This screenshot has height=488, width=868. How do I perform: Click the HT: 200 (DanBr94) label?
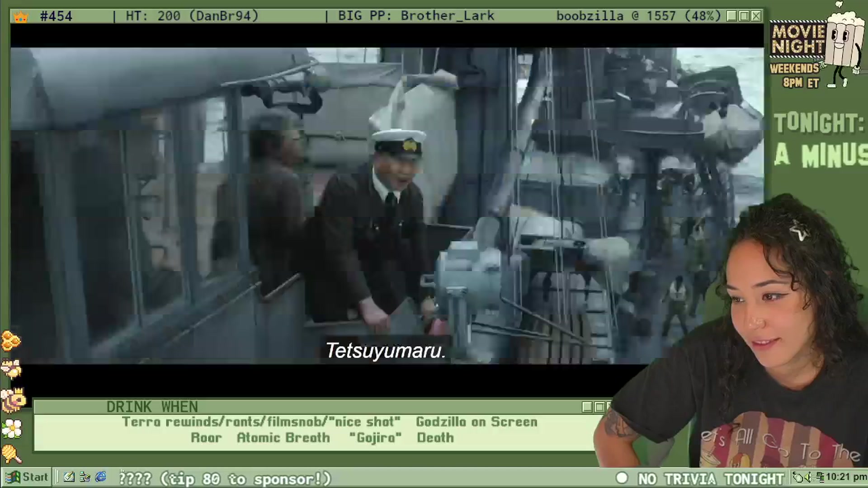click(192, 16)
